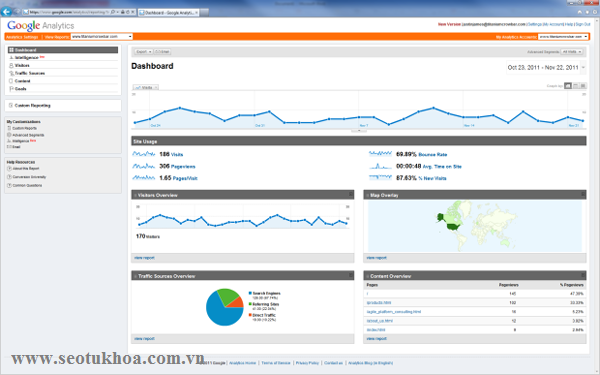
Task: Click the Visits link in Site Usage
Action: pos(177,155)
